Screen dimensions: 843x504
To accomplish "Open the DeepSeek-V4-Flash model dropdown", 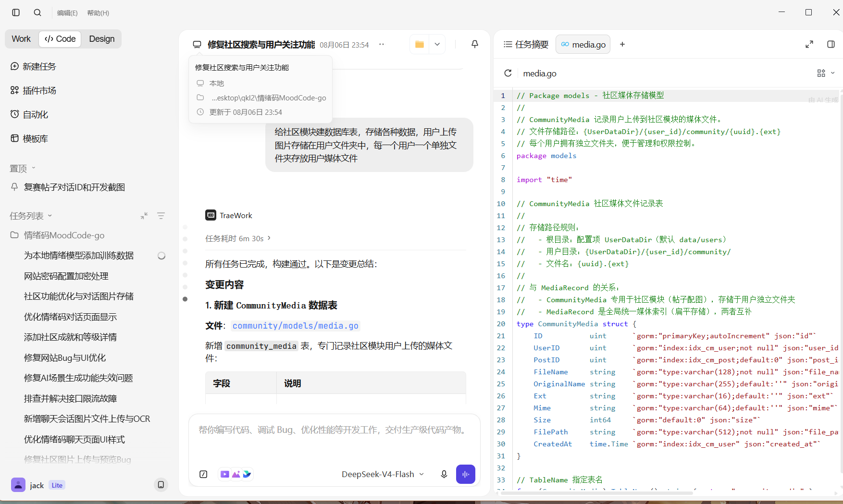I will pyautogui.click(x=383, y=474).
